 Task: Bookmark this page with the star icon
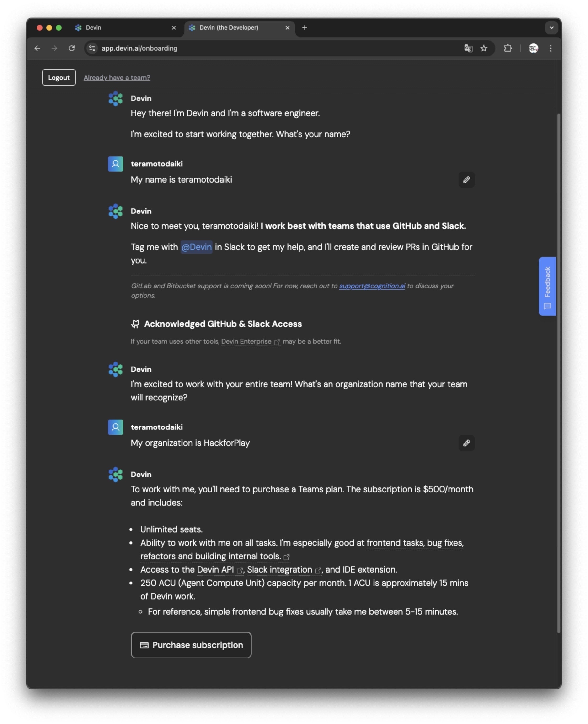pyautogui.click(x=484, y=49)
